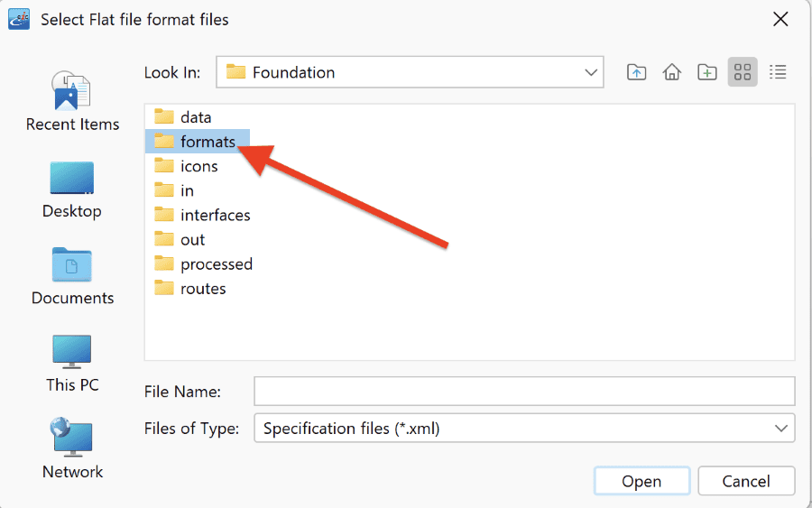Switch to grid icons view
Image resolution: width=812 pixels, height=508 pixels.
click(743, 72)
